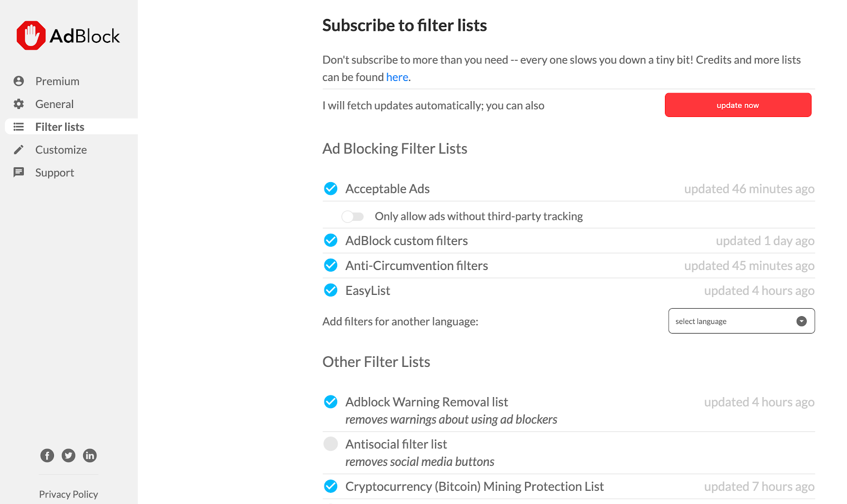Click the Support chat bubble icon
The height and width of the screenshot is (504, 847).
point(19,173)
